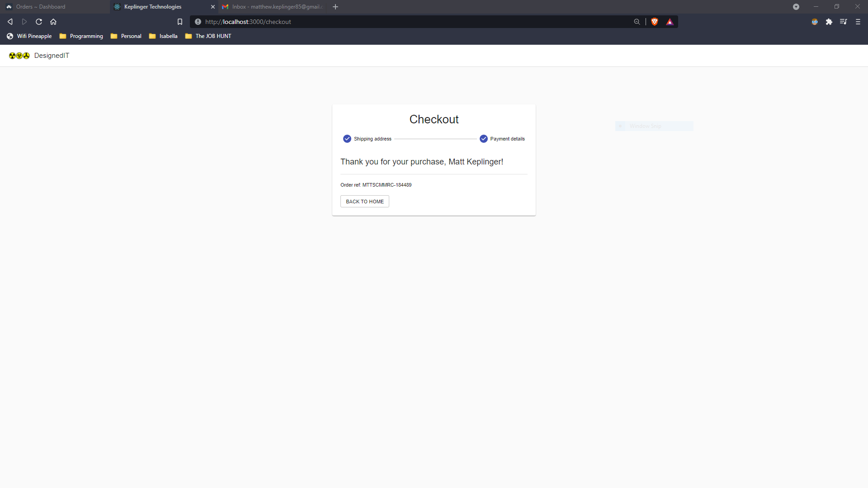868x488 pixels.
Task: Open the media playlist control icon
Action: click(844, 22)
